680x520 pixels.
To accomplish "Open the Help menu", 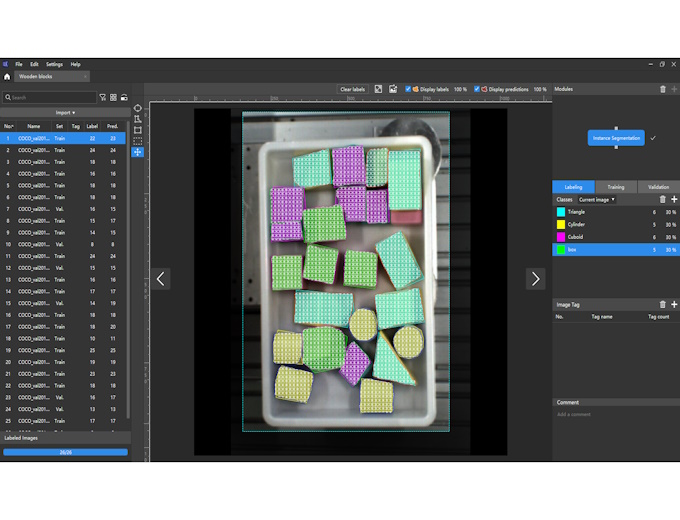I will click(x=75, y=64).
